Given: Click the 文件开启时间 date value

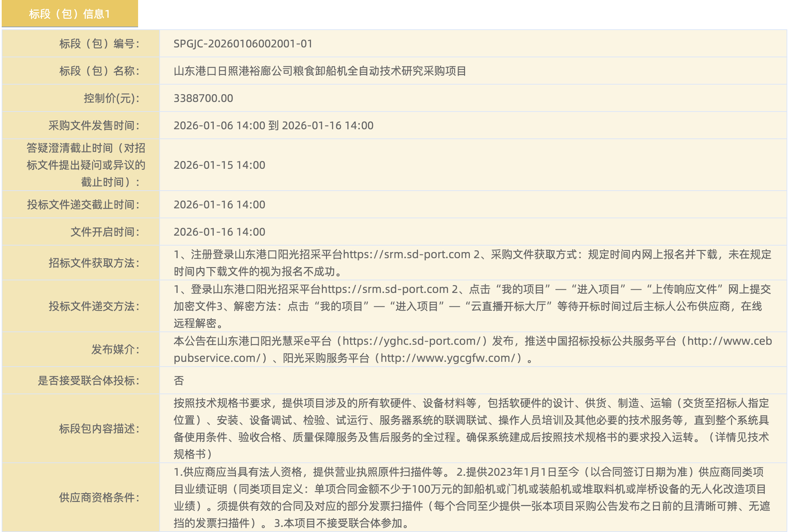Looking at the screenshot, I should click(219, 232).
